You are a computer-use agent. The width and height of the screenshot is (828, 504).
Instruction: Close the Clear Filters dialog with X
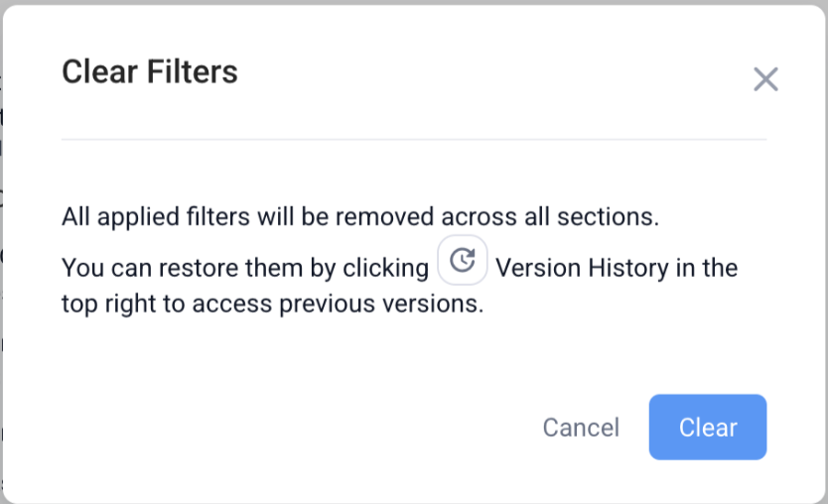click(765, 79)
